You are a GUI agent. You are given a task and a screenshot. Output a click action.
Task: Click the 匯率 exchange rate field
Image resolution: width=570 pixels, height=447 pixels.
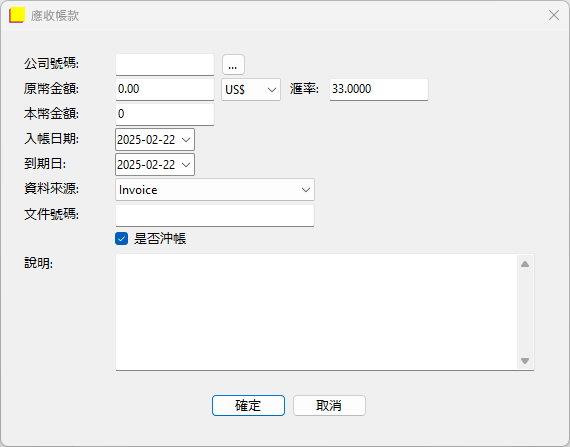[379, 89]
